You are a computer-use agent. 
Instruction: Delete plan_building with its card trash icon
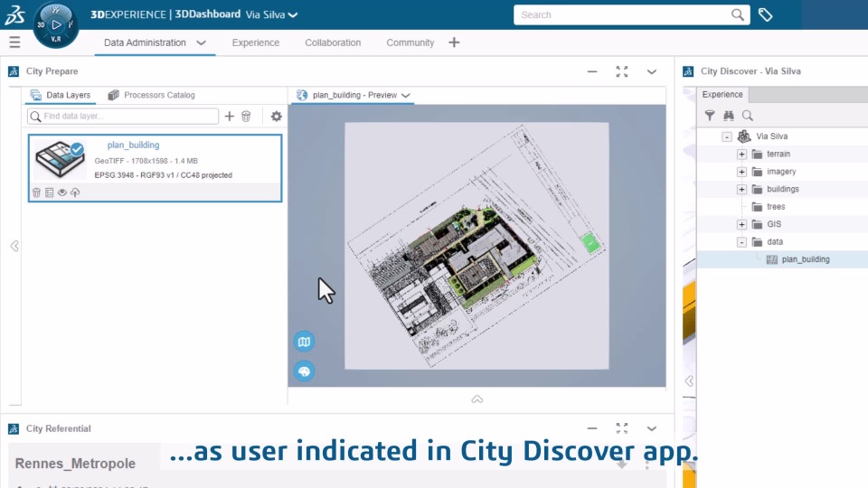36,192
